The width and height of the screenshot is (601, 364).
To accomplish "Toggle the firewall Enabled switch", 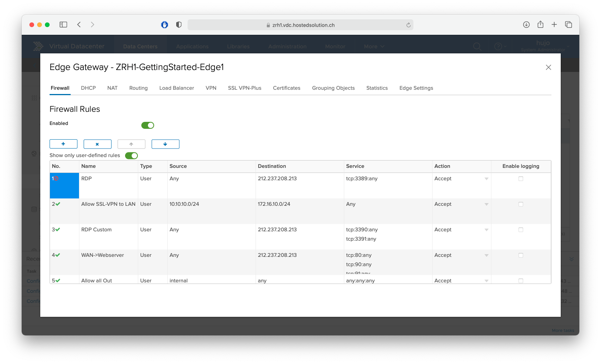I will (148, 125).
